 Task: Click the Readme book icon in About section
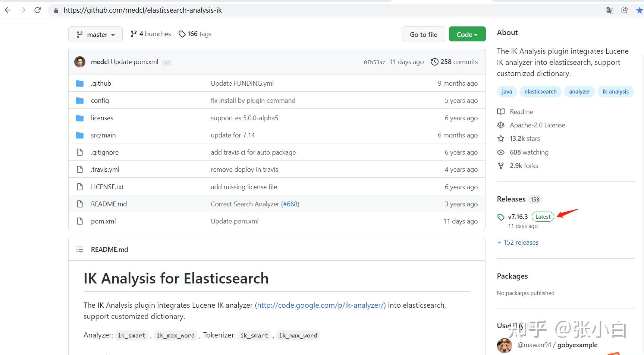(501, 111)
